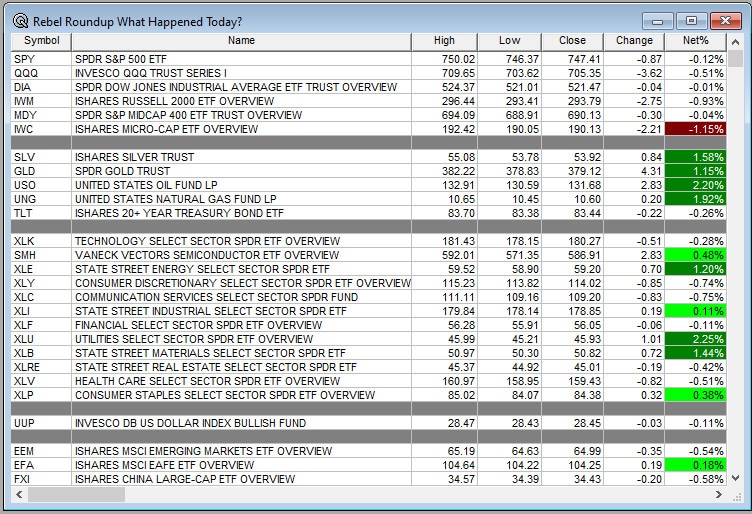Sort by the Change column header

click(634, 41)
